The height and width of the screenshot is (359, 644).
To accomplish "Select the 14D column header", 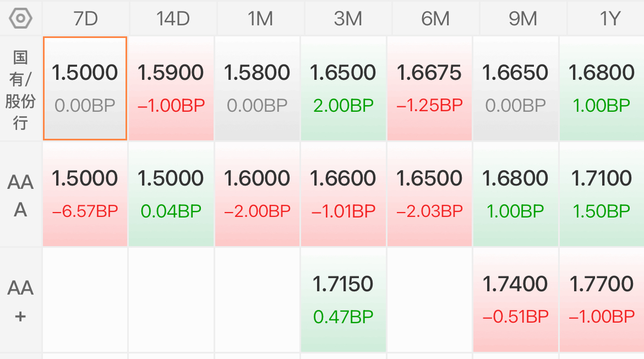I will pyautogui.click(x=173, y=19).
